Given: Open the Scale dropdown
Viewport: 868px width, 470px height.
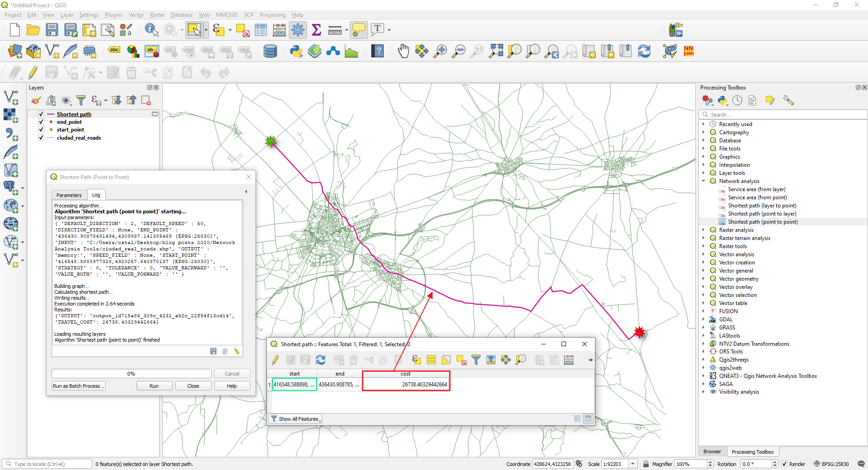Looking at the screenshot, I should 633,464.
